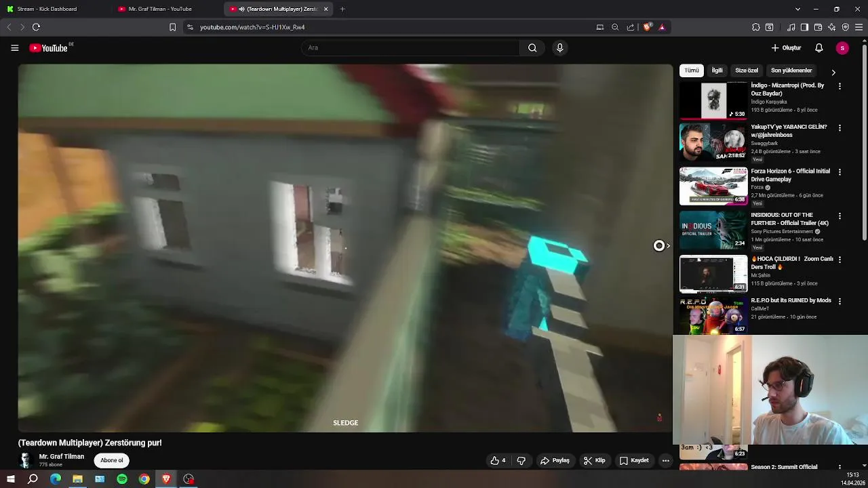The height and width of the screenshot is (488, 868).
Task: Click the Ara search input field
Action: tap(410, 47)
